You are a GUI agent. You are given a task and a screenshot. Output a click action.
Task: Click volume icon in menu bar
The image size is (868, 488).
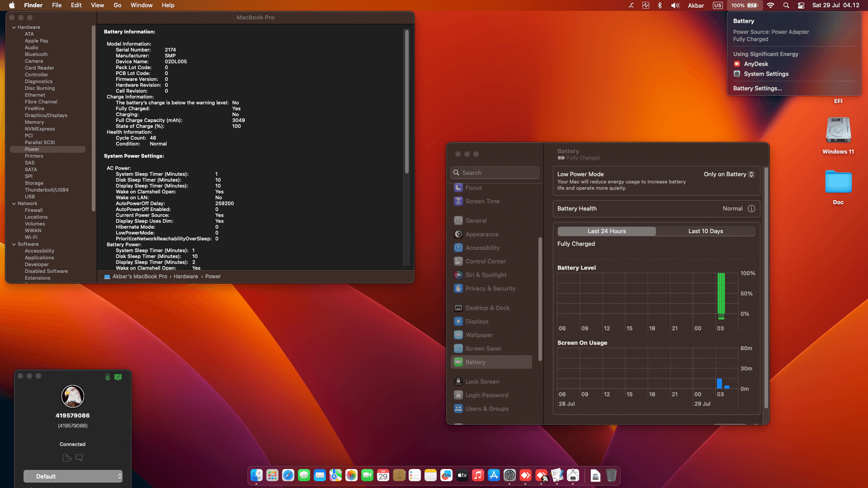click(675, 5)
